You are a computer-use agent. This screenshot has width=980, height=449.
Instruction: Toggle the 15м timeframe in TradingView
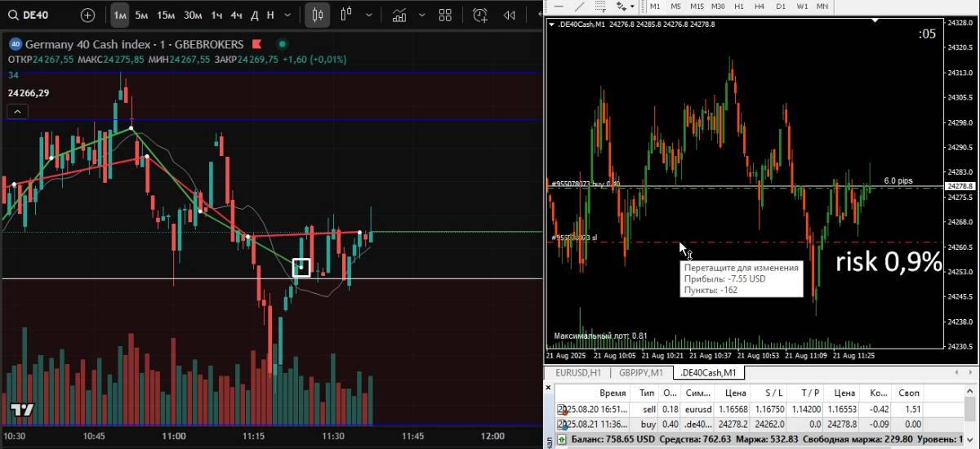(x=166, y=15)
